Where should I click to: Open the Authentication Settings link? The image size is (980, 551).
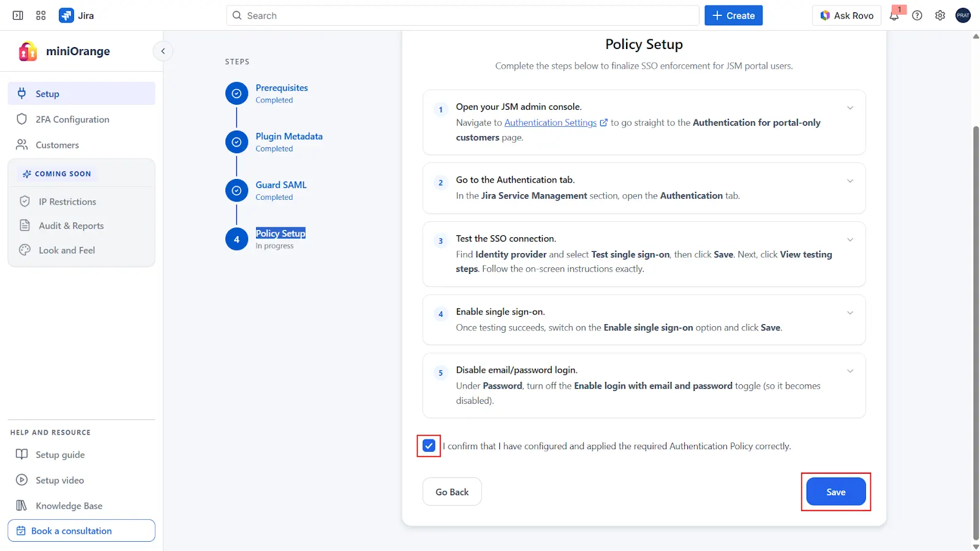click(551, 123)
